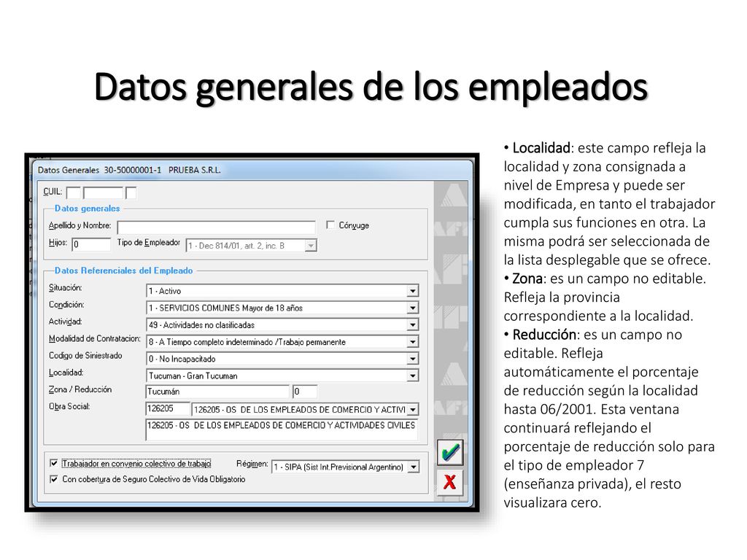The width and height of the screenshot is (747, 560).
Task: Click the middle CUIL number field
Action: (103, 192)
